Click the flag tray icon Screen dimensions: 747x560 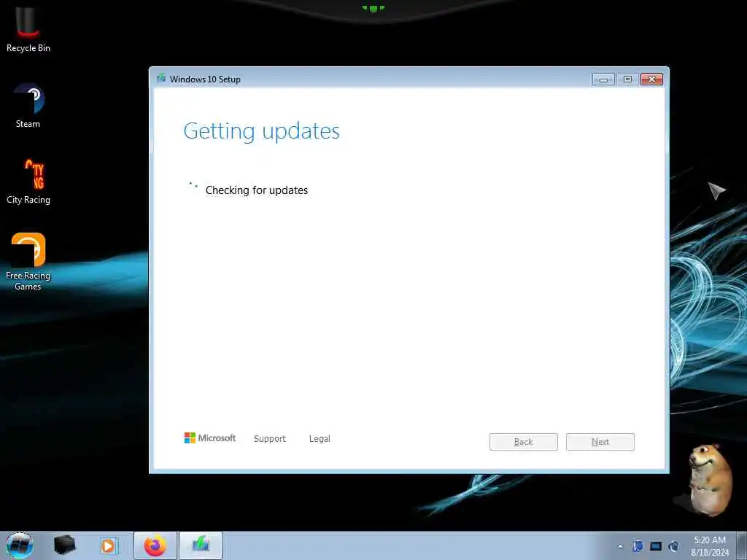click(638, 546)
